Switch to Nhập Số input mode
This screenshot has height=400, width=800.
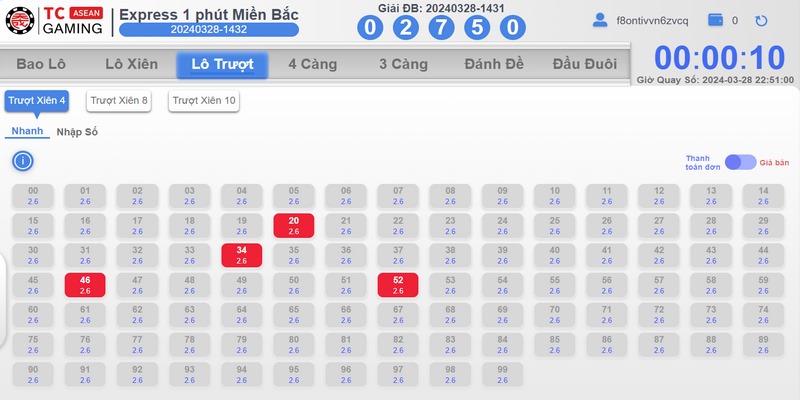[77, 132]
